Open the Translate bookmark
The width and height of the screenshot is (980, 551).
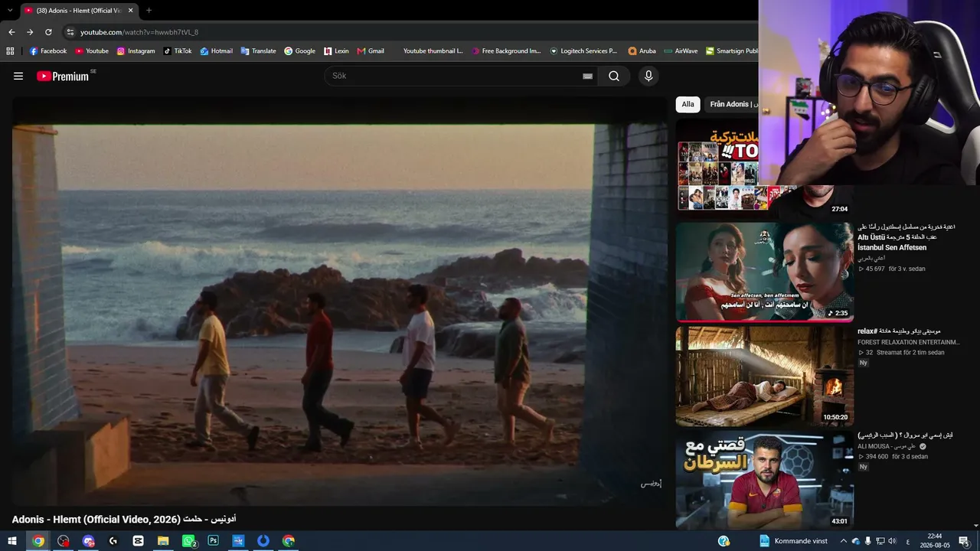coord(258,51)
